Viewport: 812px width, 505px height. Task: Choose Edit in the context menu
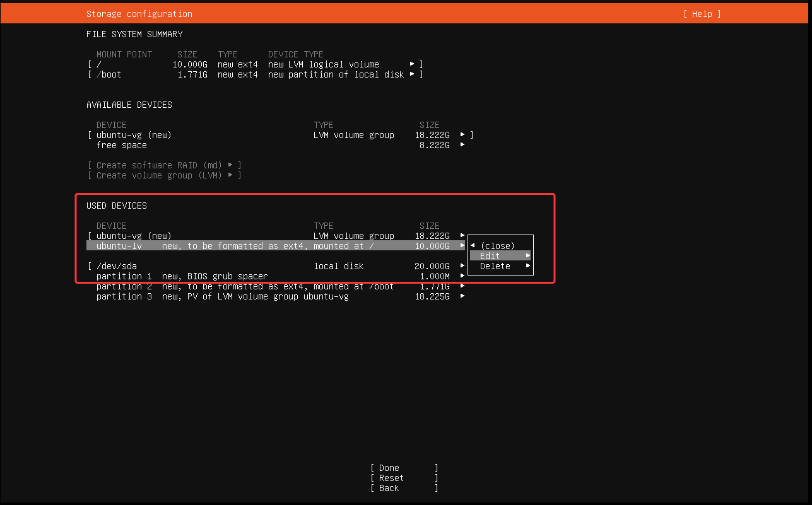500,256
